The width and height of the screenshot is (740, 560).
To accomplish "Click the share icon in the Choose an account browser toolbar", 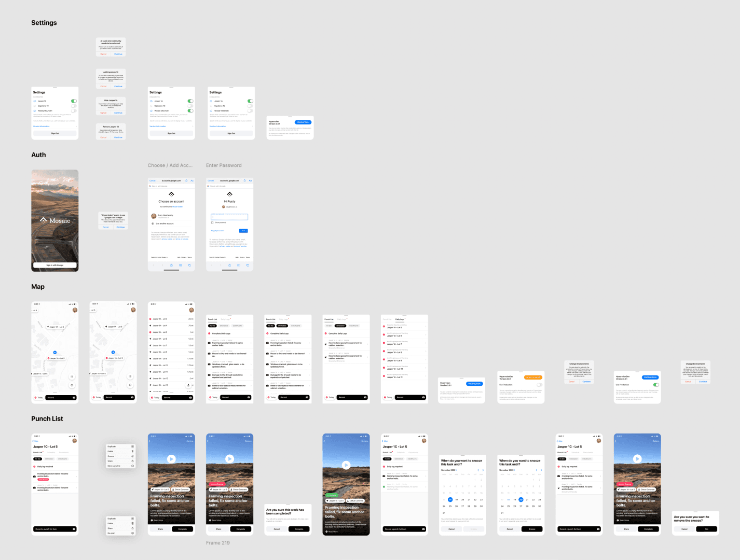I will click(x=171, y=265).
